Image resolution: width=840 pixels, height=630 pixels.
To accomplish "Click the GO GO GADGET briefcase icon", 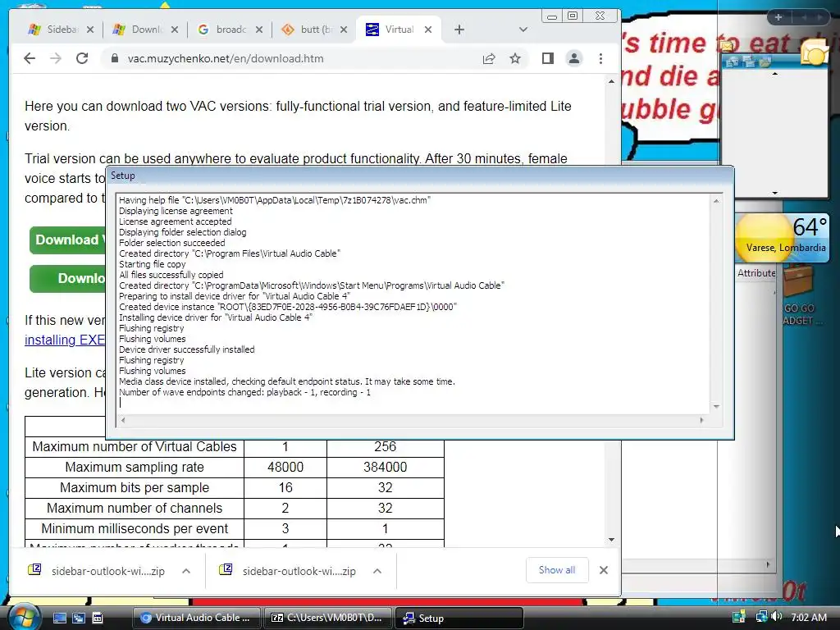I will [798, 281].
